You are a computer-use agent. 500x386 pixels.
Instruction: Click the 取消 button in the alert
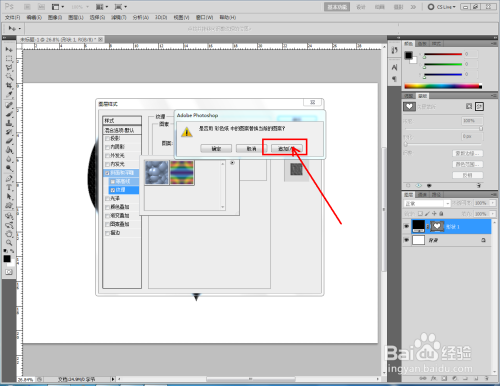251,148
